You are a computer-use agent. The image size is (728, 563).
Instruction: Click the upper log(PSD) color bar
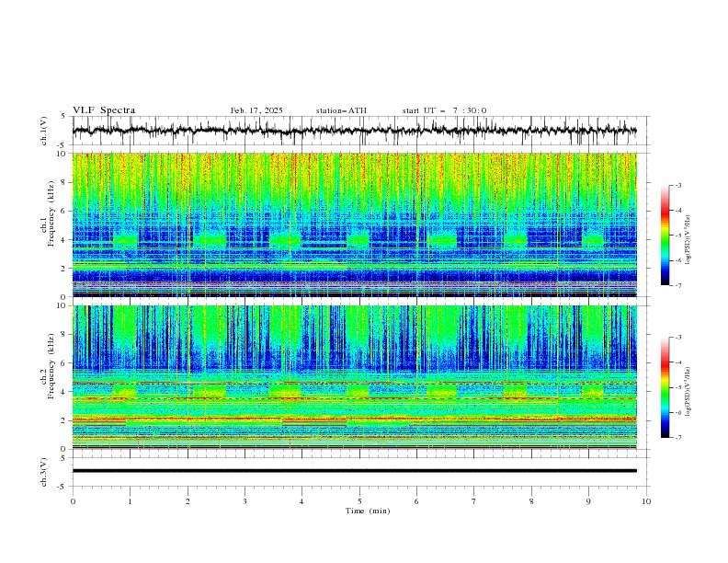[665, 235]
